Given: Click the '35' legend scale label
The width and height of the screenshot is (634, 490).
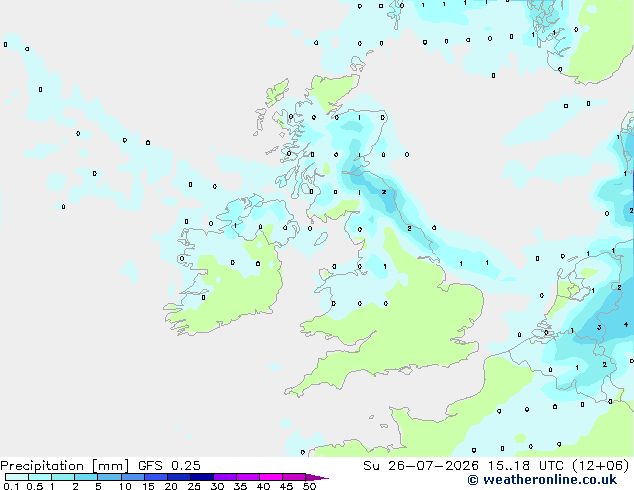Looking at the screenshot, I should coord(240,486).
